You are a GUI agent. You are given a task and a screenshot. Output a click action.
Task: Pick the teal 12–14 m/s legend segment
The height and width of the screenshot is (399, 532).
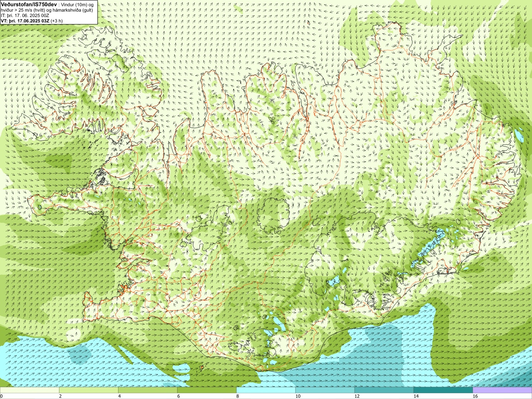[x=384, y=390]
